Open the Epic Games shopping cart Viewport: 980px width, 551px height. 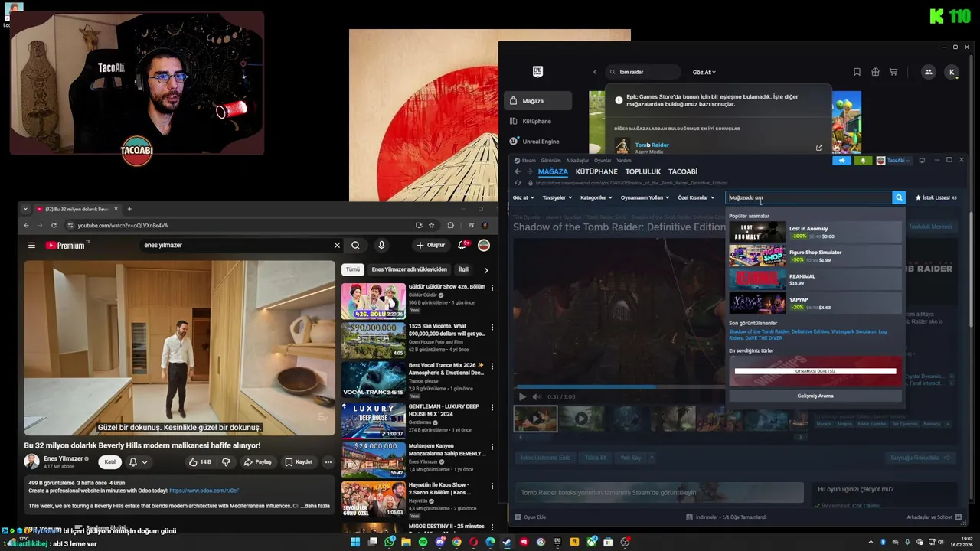pos(893,72)
